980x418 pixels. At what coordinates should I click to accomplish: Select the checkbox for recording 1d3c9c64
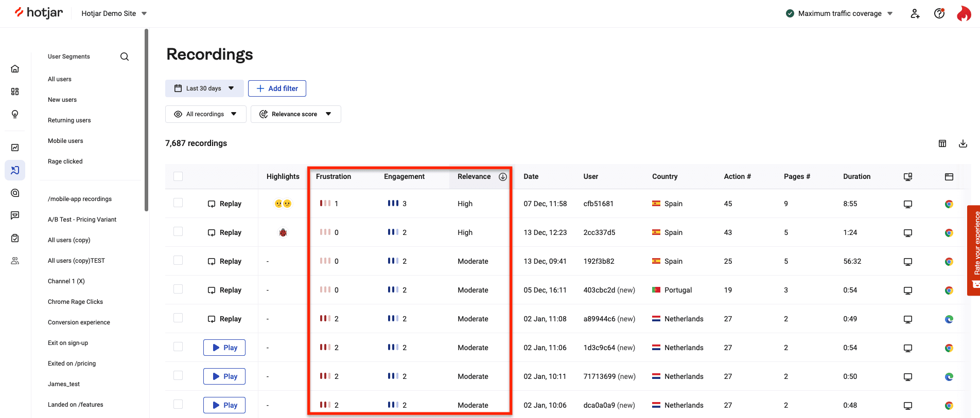pos(178,347)
